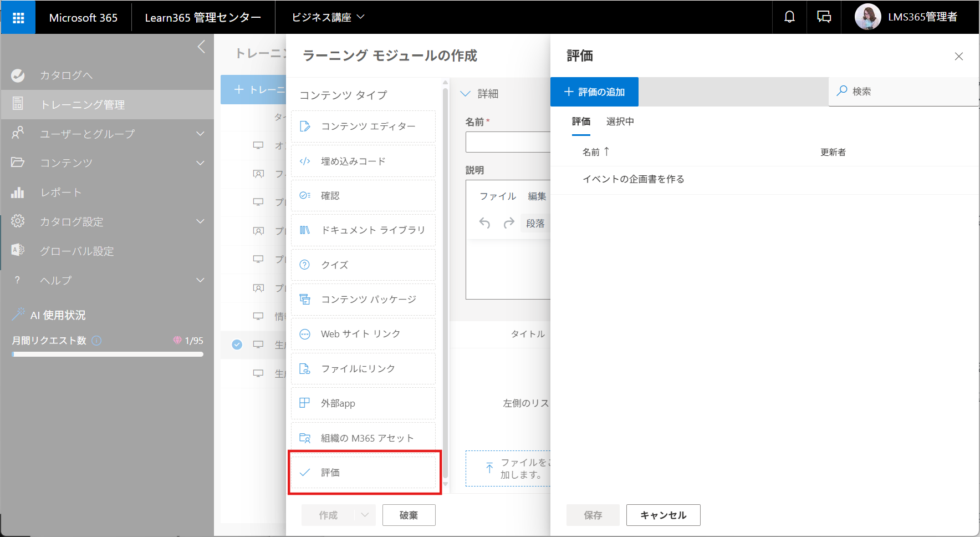Choose クイズ content type
This screenshot has width=980, height=537.
[363, 265]
